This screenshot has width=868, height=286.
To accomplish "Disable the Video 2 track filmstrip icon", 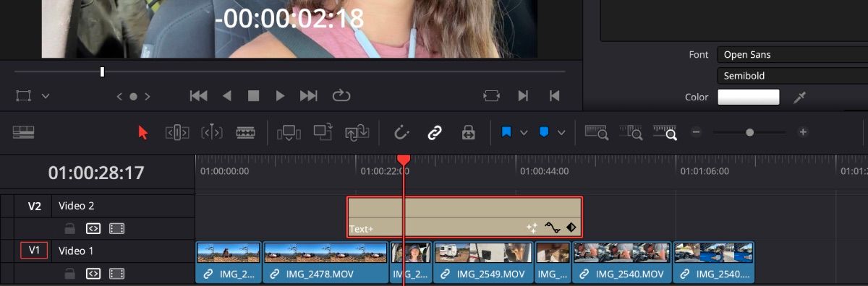I will pyautogui.click(x=117, y=229).
